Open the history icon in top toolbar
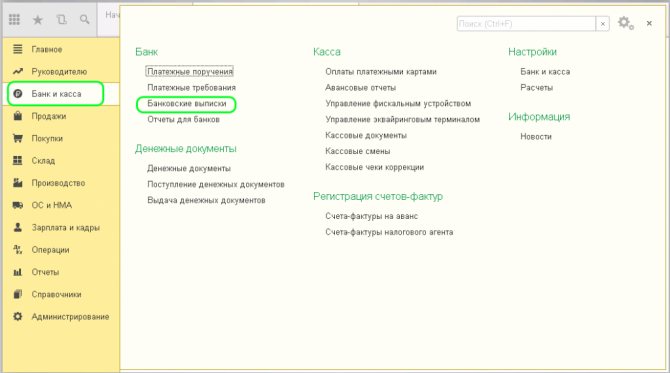Viewport: 670px width, 373px height. tap(62, 20)
